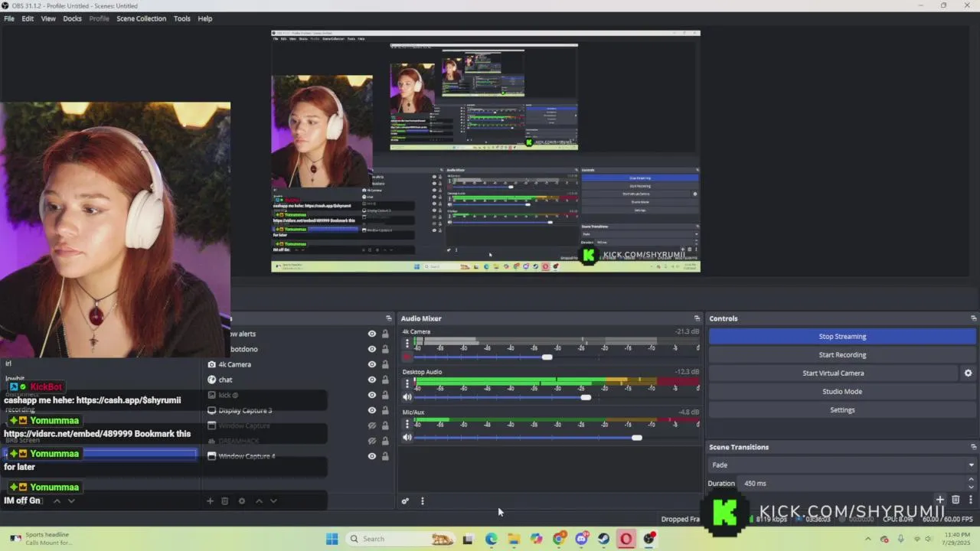Hide the botdono source via eye icon
This screenshot has height=551, width=980.
(372, 349)
